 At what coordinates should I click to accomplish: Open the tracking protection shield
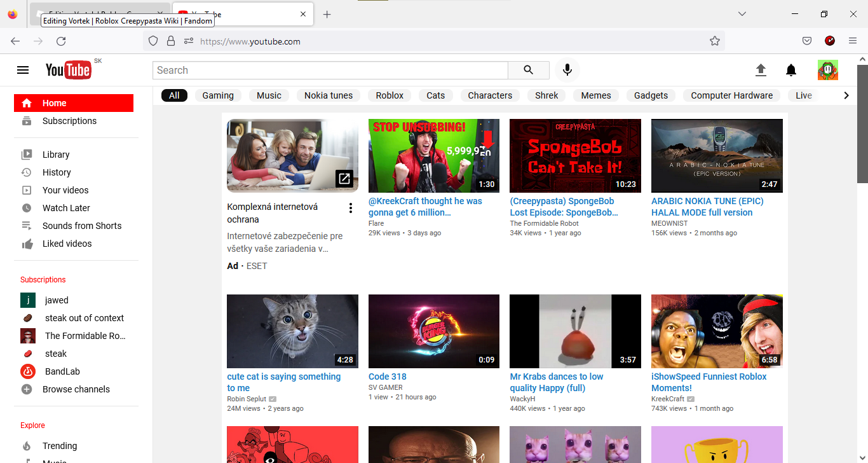[153, 41]
